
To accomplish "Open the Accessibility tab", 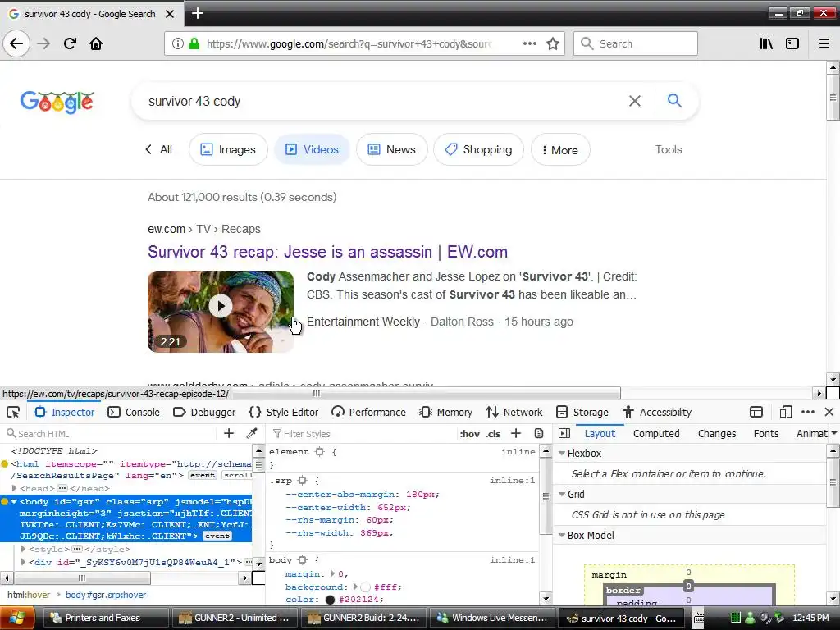I will [657, 412].
